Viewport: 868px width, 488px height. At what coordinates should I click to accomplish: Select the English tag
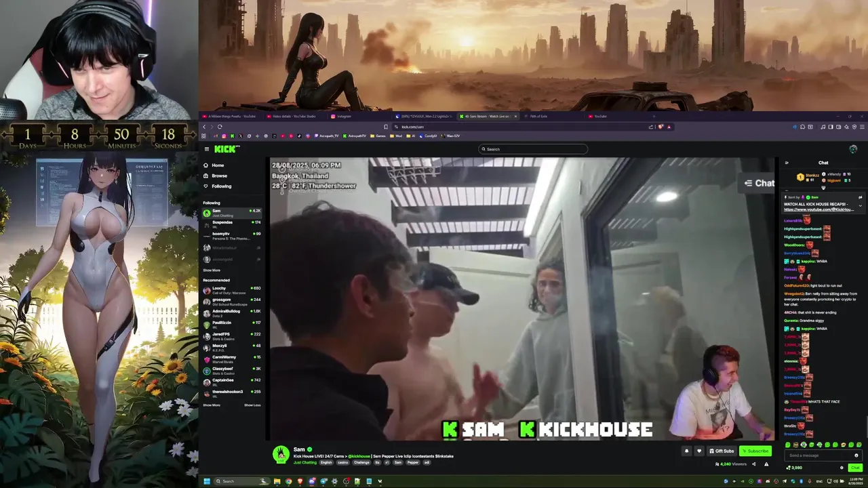point(326,462)
